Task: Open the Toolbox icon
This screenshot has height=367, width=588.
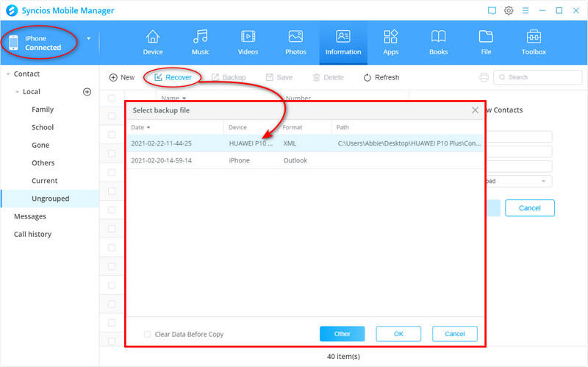Action: point(534,37)
